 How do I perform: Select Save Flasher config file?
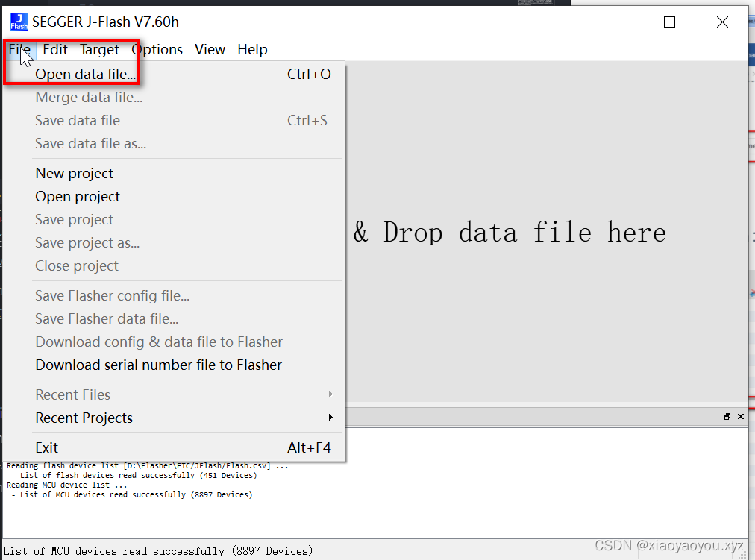tap(112, 295)
